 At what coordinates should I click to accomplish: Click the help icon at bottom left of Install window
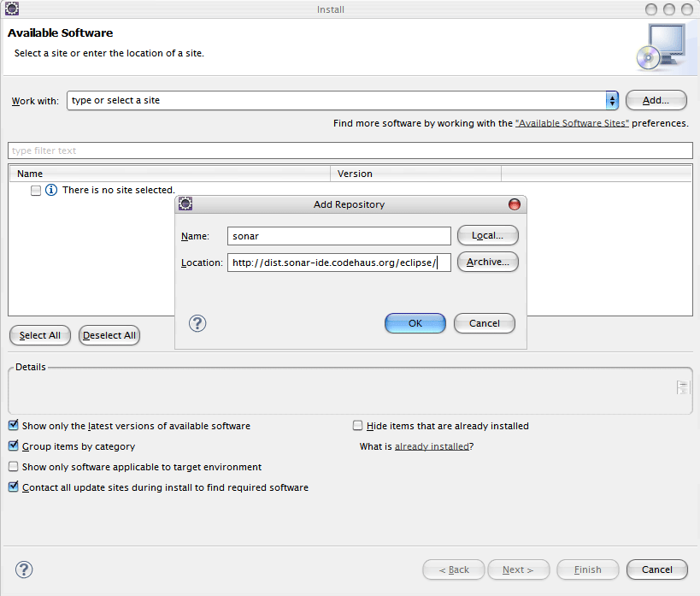[24, 569]
